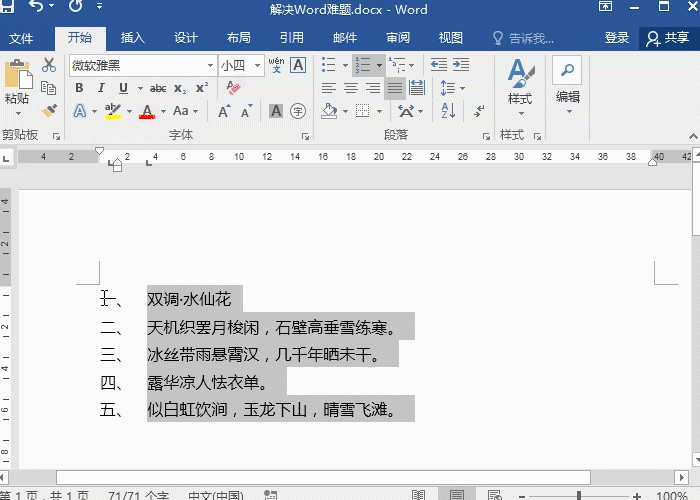Open the underline style dropdown arrow

140,88
